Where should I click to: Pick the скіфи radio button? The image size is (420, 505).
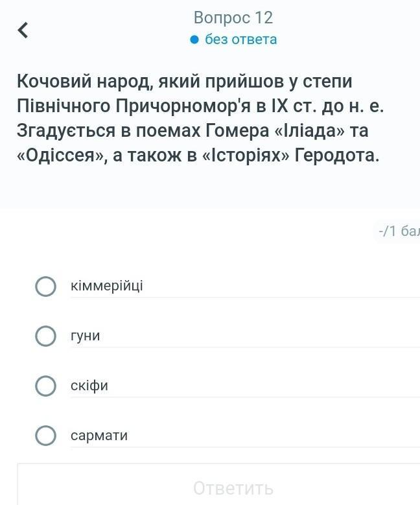45,386
